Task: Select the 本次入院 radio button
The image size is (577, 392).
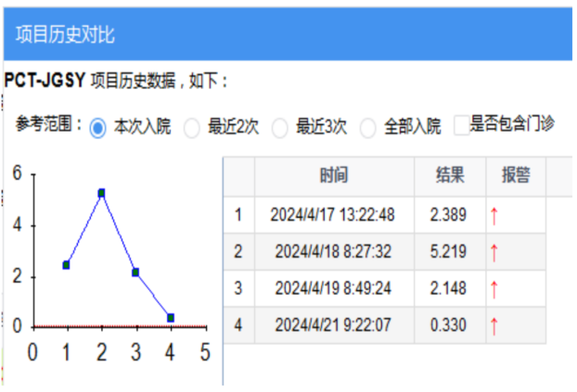Action: tap(97, 128)
